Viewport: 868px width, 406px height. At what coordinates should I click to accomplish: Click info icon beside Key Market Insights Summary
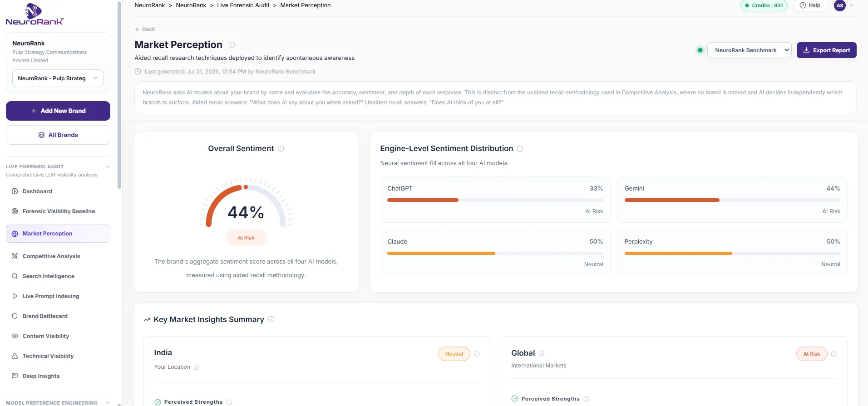click(x=271, y=319)
